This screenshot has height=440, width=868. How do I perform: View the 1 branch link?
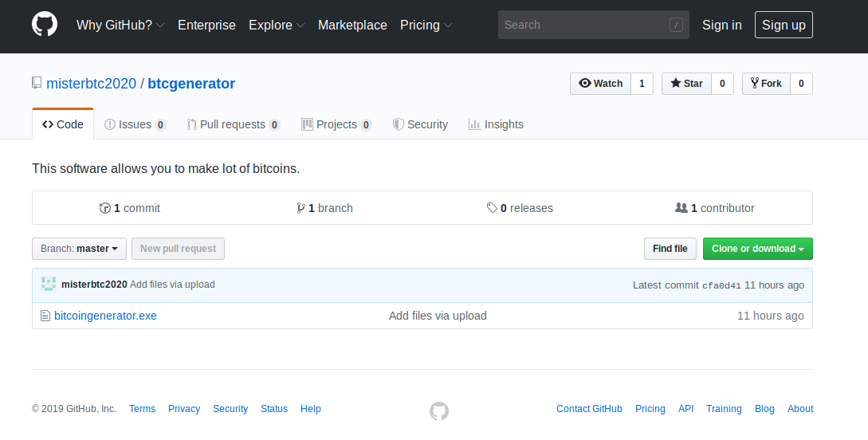pyautogui.click(x=325, y=208)
